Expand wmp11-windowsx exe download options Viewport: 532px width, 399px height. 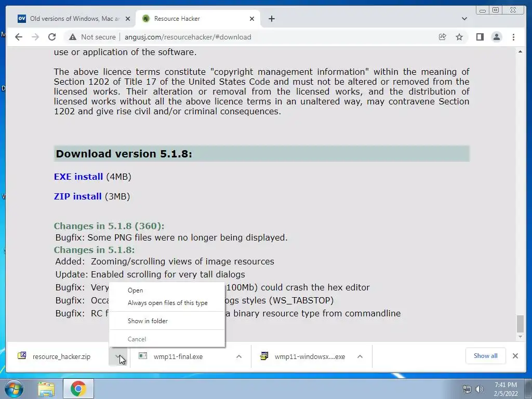point(360,356)
